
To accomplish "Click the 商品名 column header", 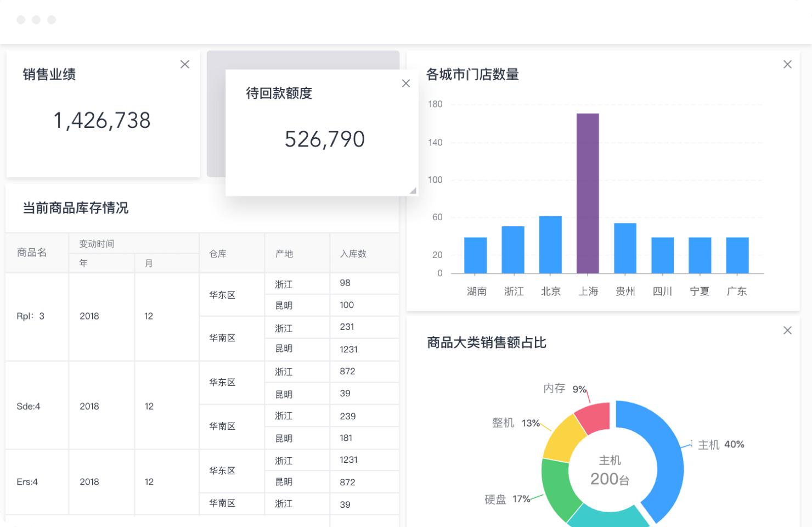I will click(32, 253).
